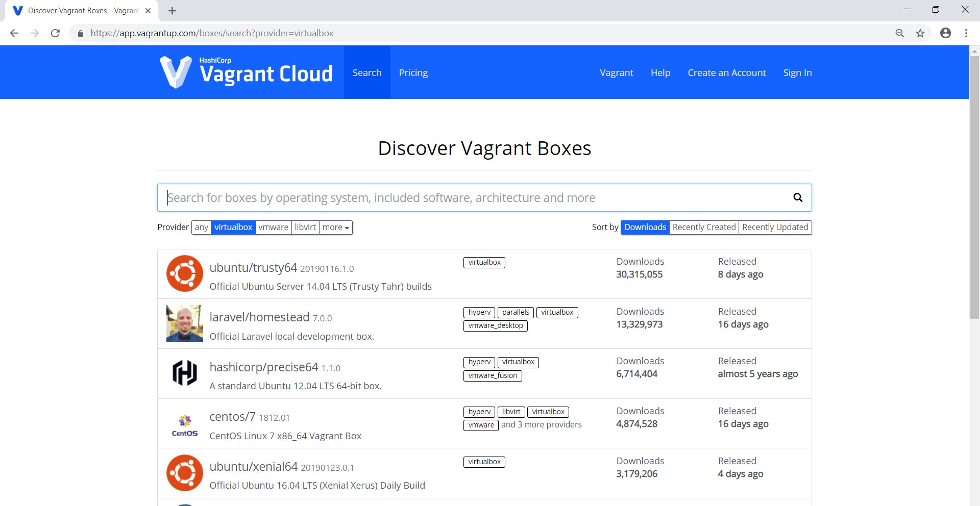
Task: Expand the 'more' providers dropdown
Action: click(336, 227)
